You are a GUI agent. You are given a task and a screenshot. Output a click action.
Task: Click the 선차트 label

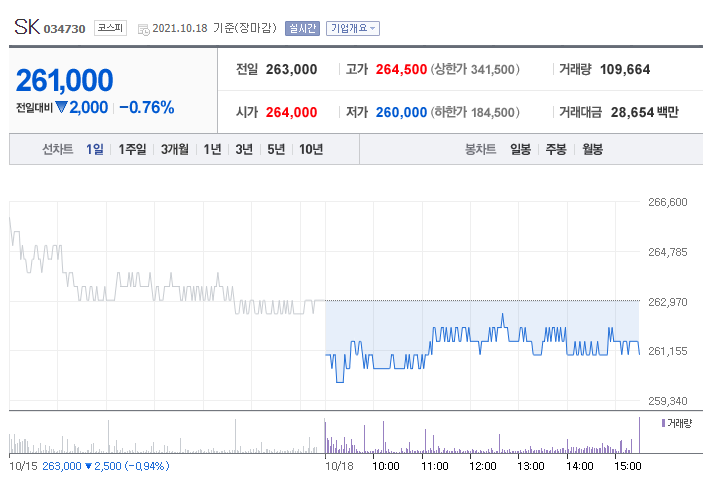tap(57, 149)
